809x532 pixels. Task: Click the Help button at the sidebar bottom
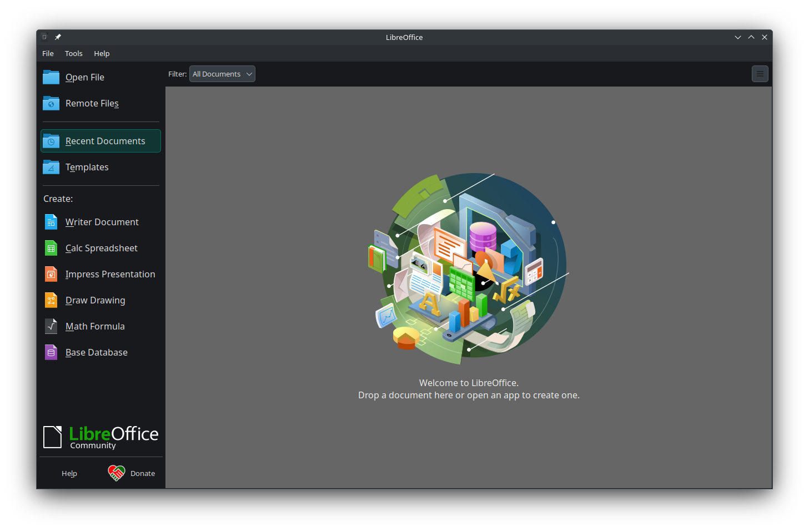69,473
